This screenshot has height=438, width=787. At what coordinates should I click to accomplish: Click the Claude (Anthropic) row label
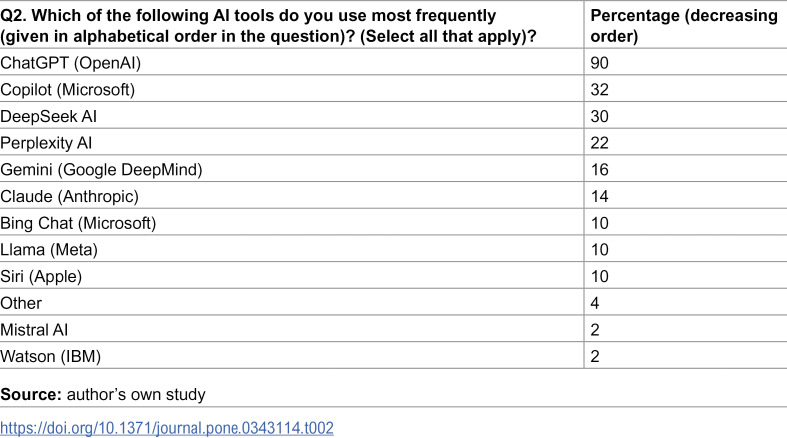(x=69, y=196)
